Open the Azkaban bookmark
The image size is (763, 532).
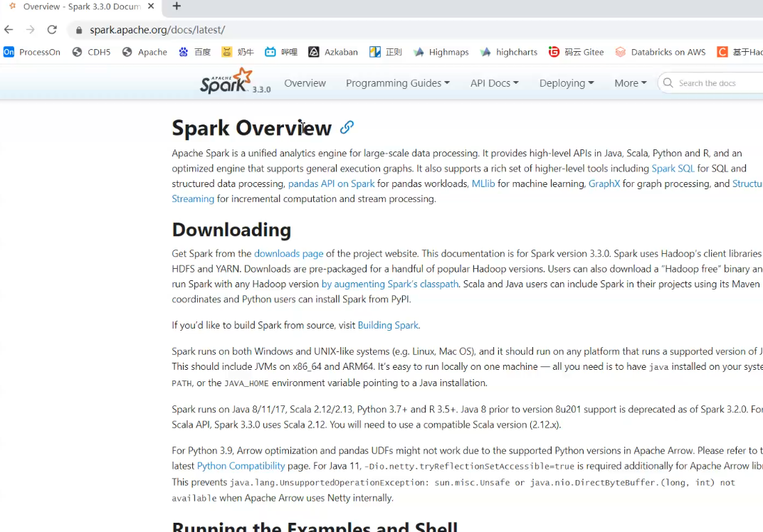(333, 52)
